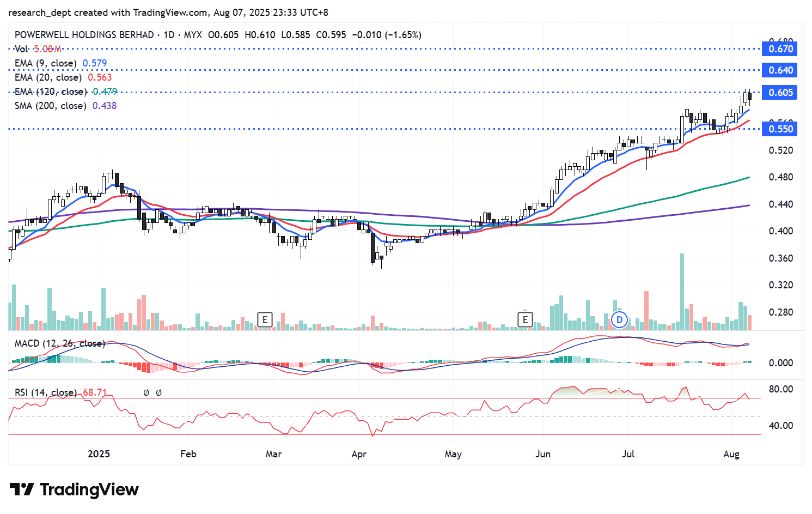This screenshot has width=812, height=514.
Task: Click the 0.480 price axis label
Action: [780, 177]
